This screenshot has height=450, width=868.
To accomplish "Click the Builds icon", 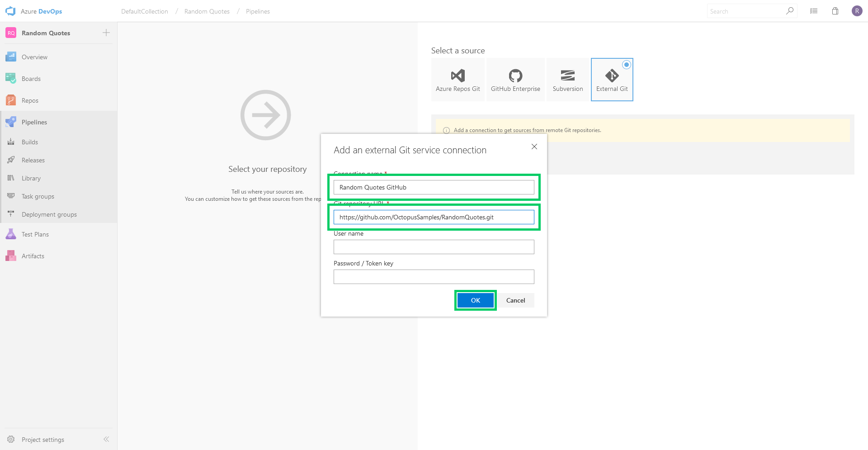I will (11, 142).
